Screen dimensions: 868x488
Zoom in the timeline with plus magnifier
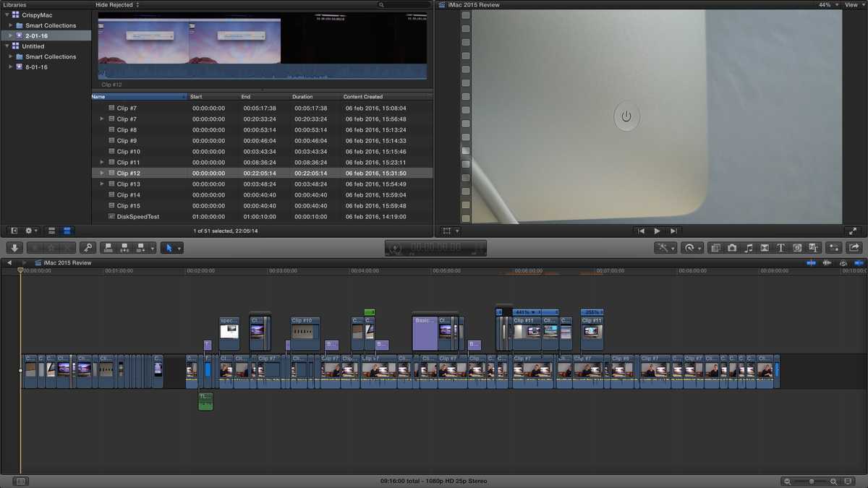pos(833,481)
